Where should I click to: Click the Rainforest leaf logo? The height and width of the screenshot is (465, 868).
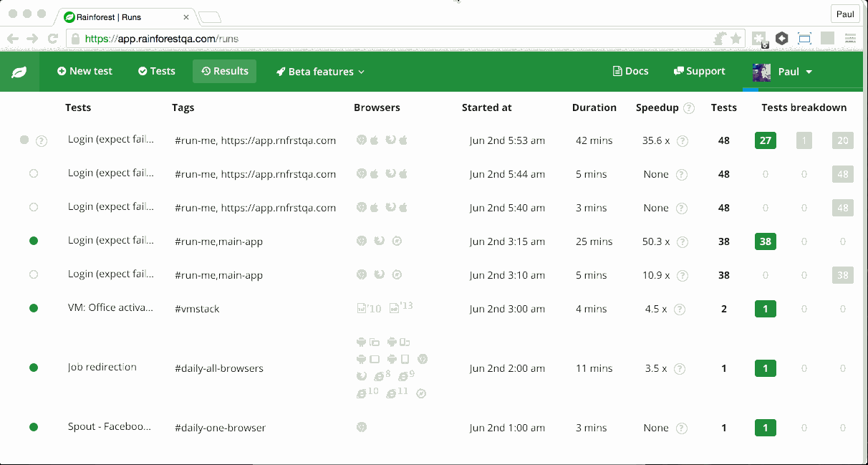pyautogui.click(x=19, y=72)
